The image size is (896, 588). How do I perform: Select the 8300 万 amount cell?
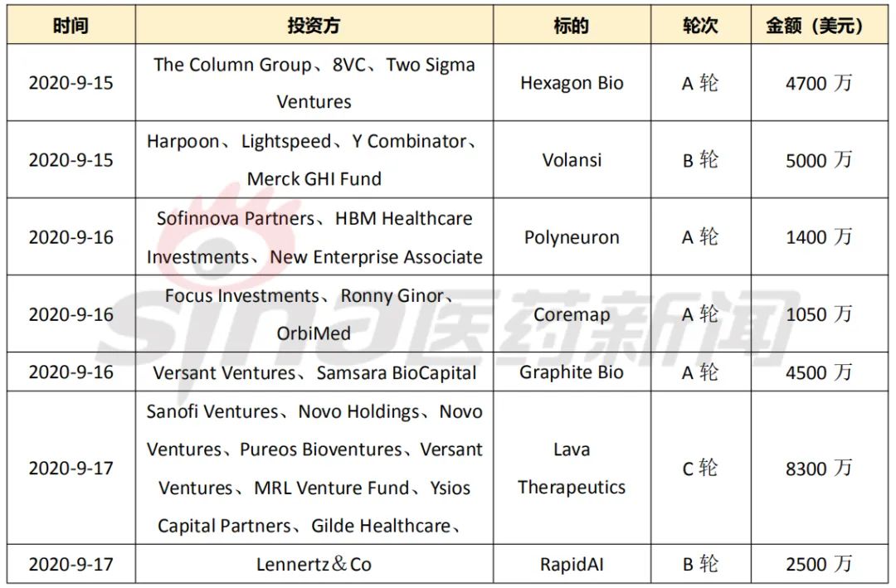[x=820, y=468]
